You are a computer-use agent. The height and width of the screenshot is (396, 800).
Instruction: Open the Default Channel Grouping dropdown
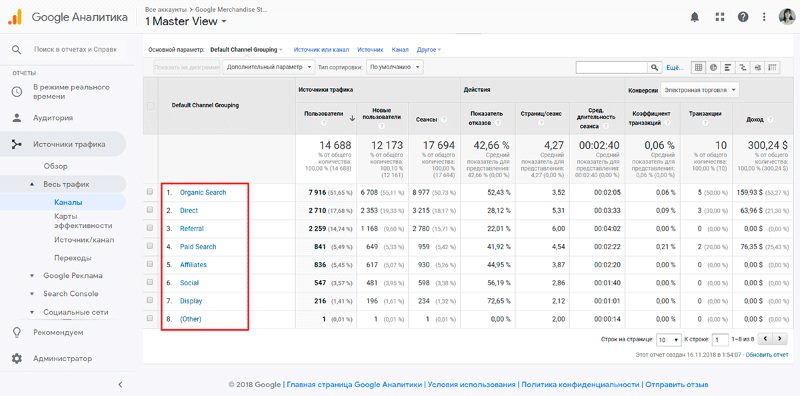point(246,50)
